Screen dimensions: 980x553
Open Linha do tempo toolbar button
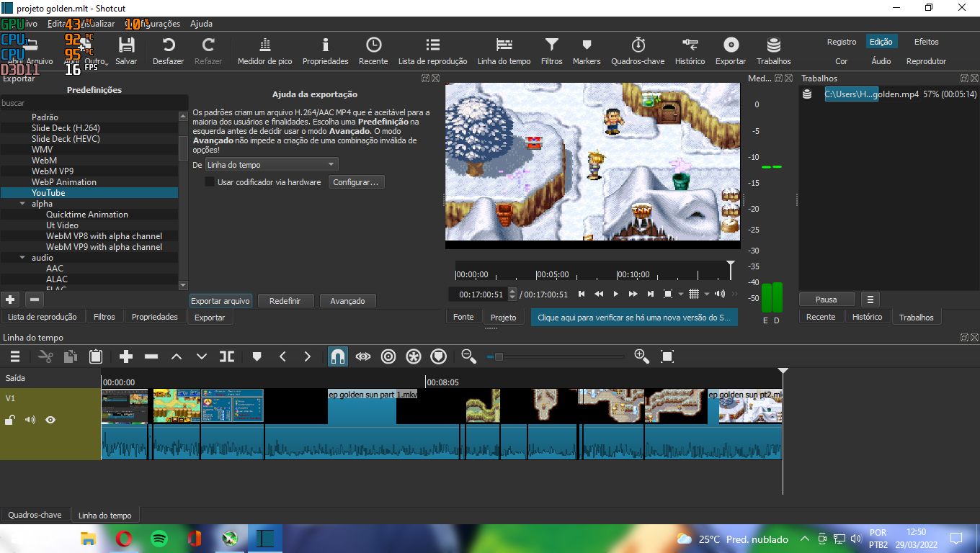(x=504, y=51)
